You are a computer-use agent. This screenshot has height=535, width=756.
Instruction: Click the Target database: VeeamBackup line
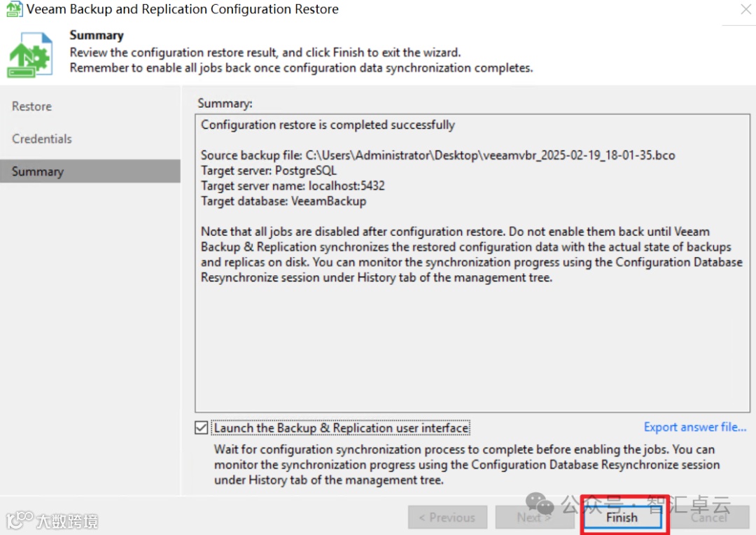click(283, 202)
